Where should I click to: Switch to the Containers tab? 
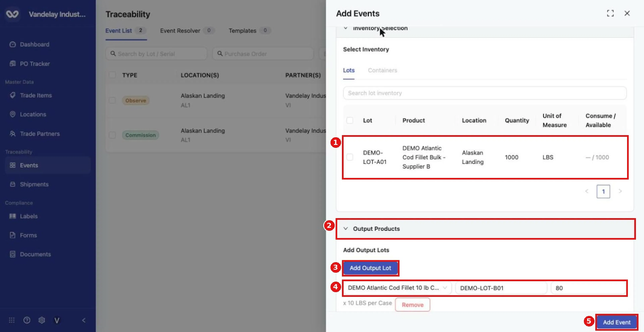[x=382, y=70]
